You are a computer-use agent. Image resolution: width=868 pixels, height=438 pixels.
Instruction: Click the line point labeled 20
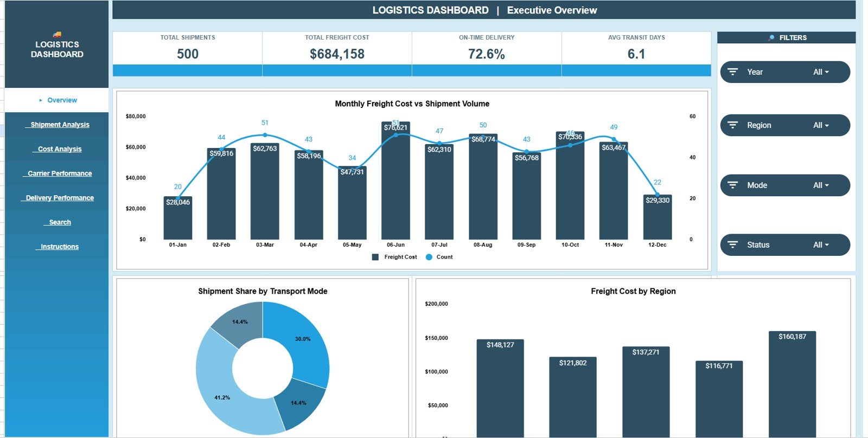pos(178,198)
